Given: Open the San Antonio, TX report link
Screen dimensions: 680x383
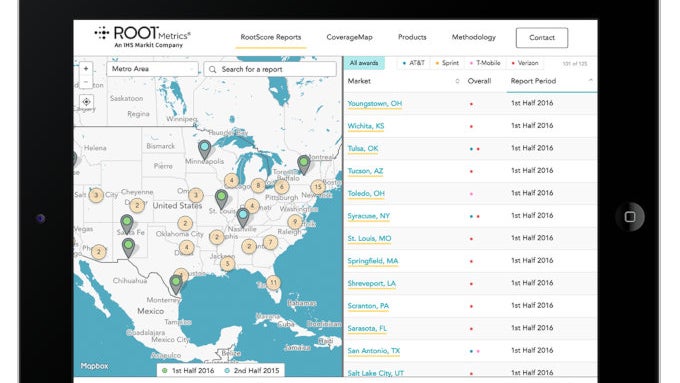Looking at the screenshot, I should click(374, 351).
